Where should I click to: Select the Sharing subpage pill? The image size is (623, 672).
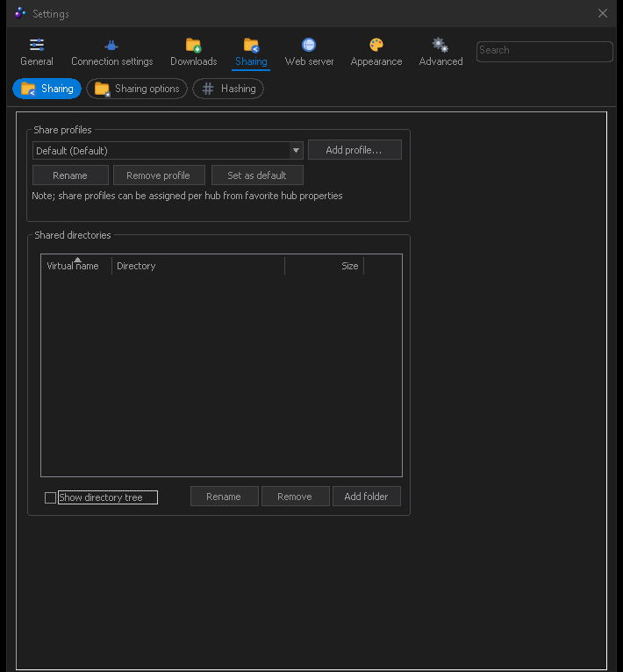(x=47, y=89)
